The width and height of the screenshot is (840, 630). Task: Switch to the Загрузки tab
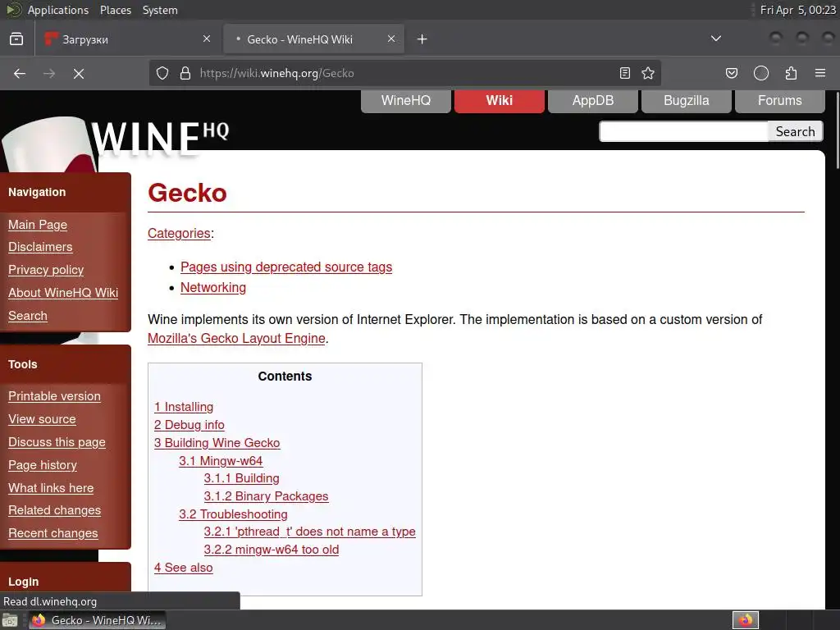pos(127,39)
